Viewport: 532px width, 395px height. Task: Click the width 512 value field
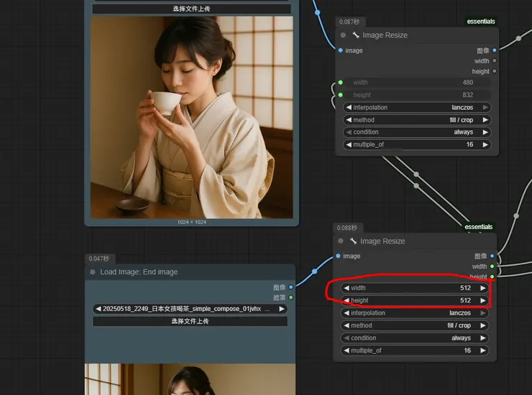coord(415,288)
